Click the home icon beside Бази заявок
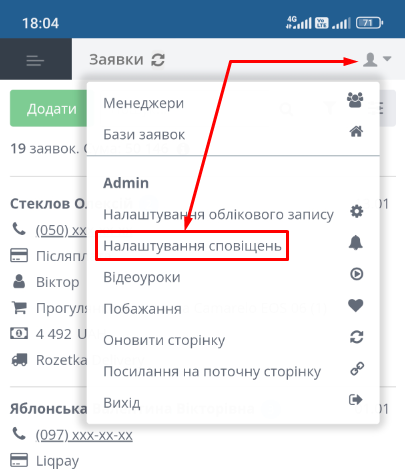Screen dimensions: 405x476 [x=356, y=131]
